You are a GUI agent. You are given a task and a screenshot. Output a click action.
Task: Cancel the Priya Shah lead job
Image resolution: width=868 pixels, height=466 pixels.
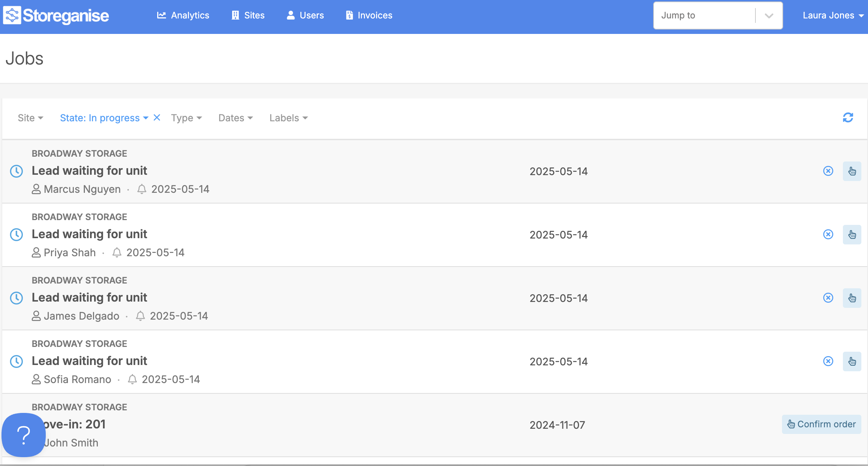coord(828,234)
